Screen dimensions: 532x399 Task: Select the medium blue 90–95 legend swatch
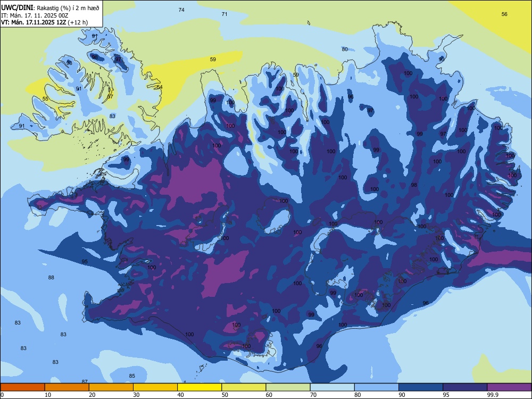(x=421, y=387)
